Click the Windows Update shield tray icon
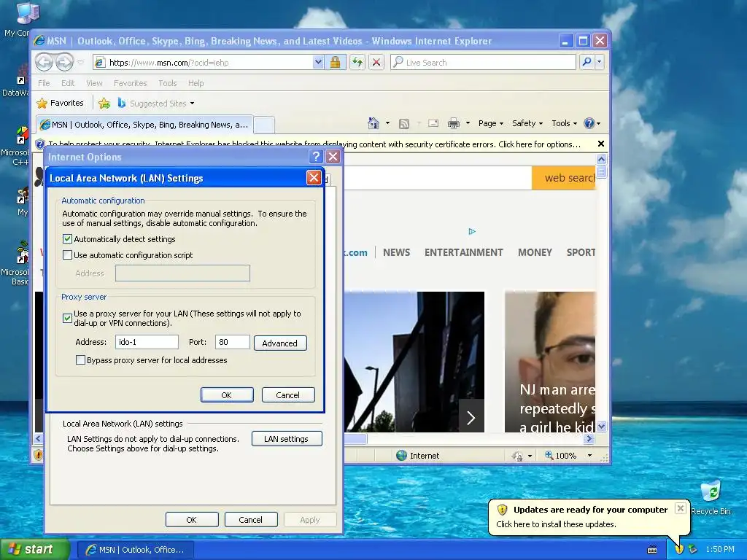 679,550
